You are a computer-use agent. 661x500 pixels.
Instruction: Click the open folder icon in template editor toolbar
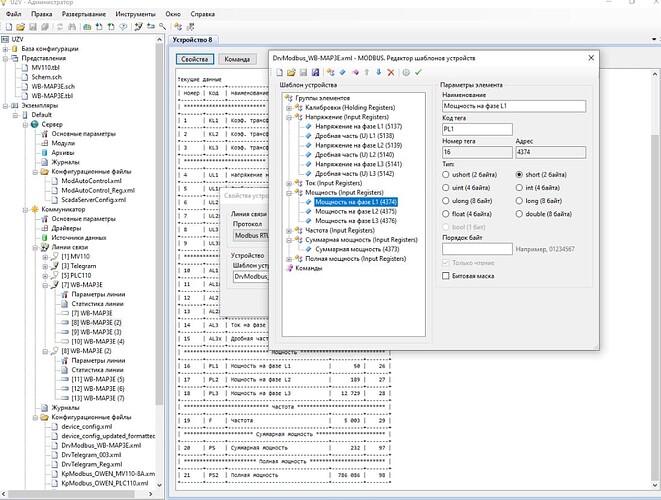290,73
